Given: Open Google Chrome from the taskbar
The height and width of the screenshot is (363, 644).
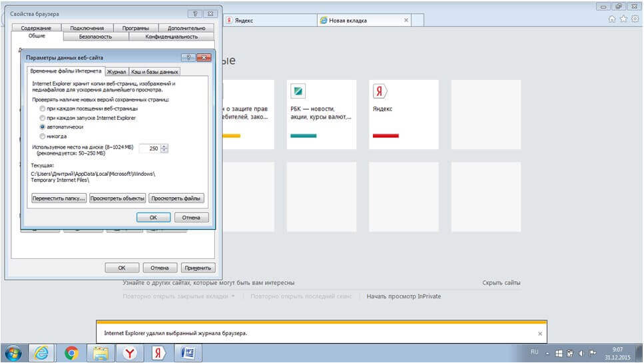Looking at the screenshot, I should 71,352.
